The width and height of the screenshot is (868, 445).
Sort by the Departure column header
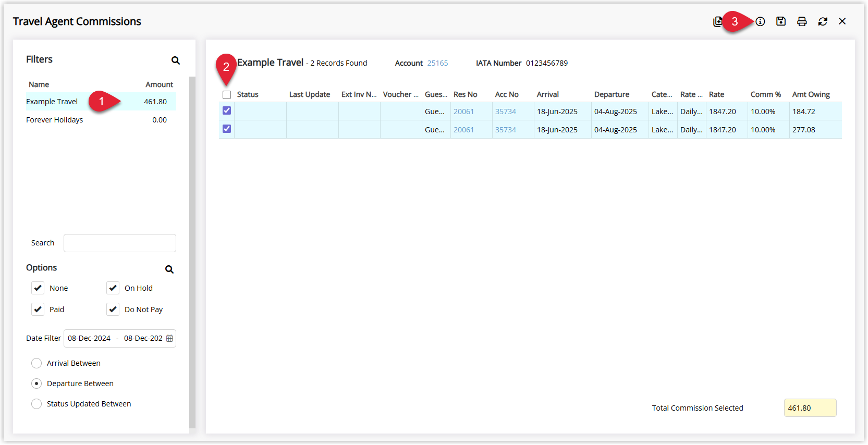tap(612, 94)
